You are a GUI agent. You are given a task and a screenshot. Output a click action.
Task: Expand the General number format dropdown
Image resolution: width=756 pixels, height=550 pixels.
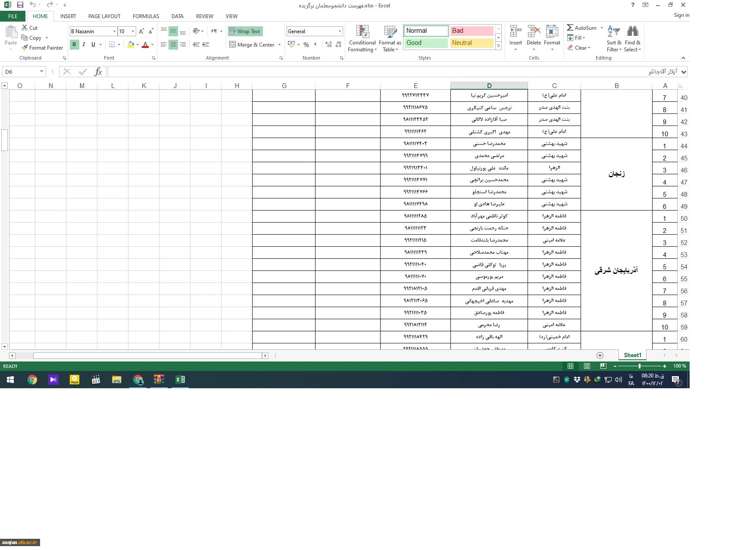coord(340,31)
